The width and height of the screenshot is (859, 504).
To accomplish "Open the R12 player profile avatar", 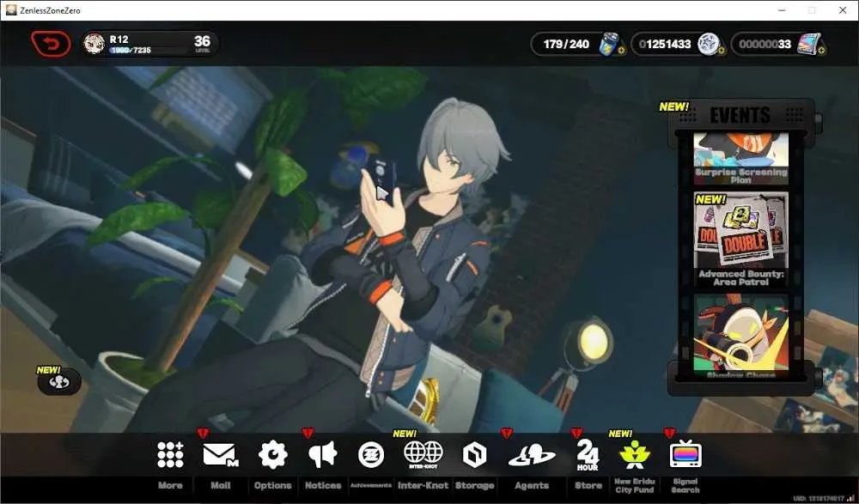I will click(94, 44).
